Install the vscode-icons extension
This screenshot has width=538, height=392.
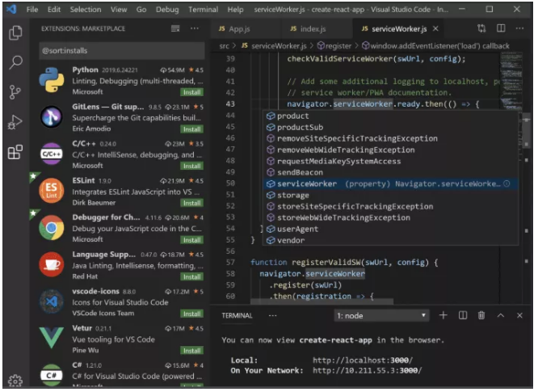(x=191, y=314)
